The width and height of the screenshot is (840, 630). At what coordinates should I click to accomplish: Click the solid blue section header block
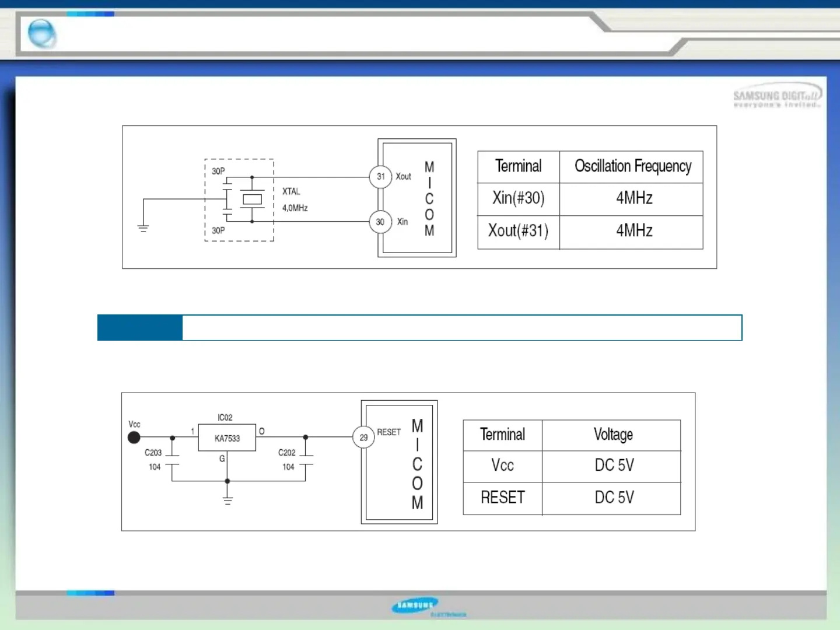140,327
